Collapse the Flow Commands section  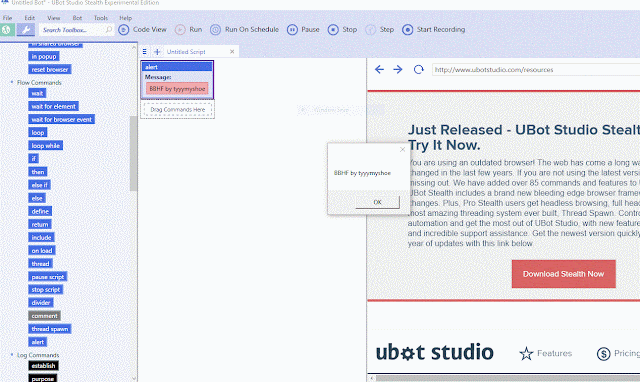11,82
